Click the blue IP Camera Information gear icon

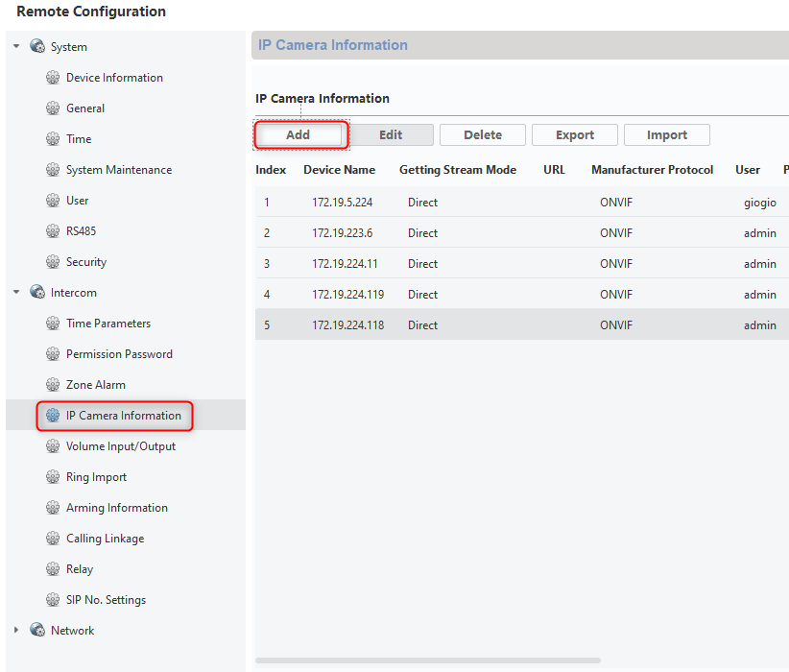(x=53, y=415)
